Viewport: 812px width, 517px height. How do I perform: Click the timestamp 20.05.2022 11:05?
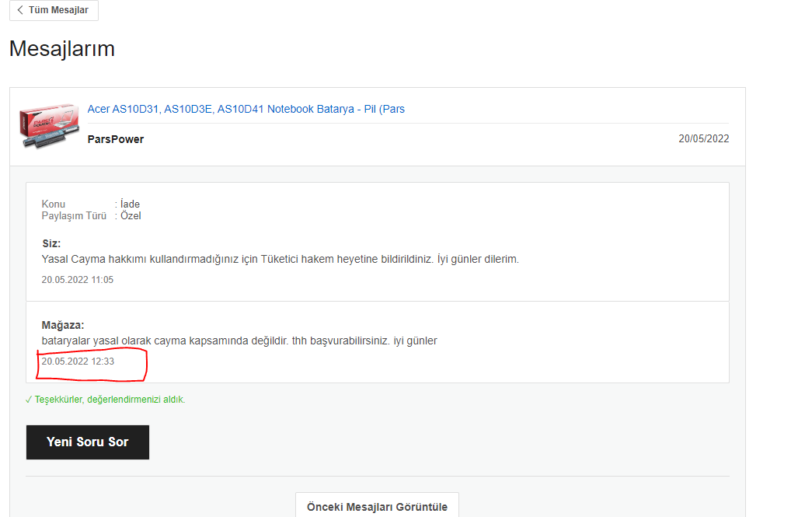pos(77,280)
